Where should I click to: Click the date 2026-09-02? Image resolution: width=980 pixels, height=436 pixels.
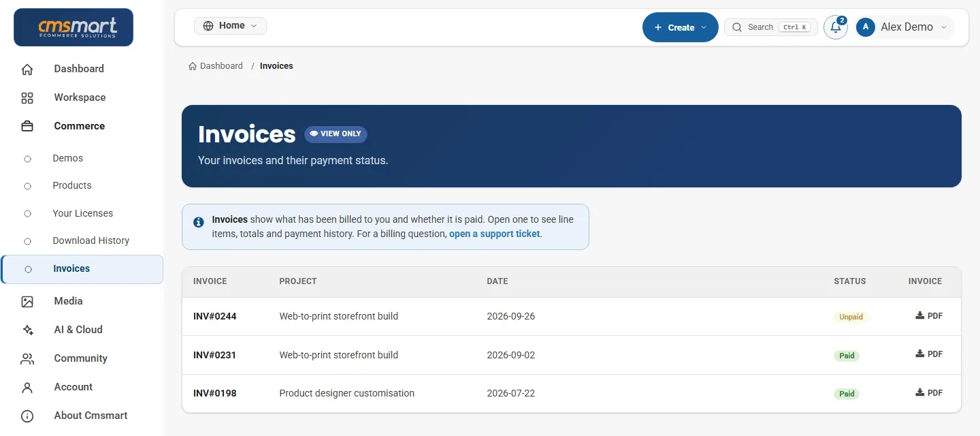point(511,355)
